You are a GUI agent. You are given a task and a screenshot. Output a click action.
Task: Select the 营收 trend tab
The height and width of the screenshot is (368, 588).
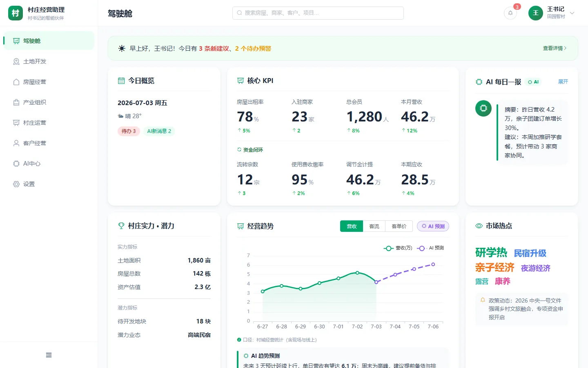click(352, 226)
